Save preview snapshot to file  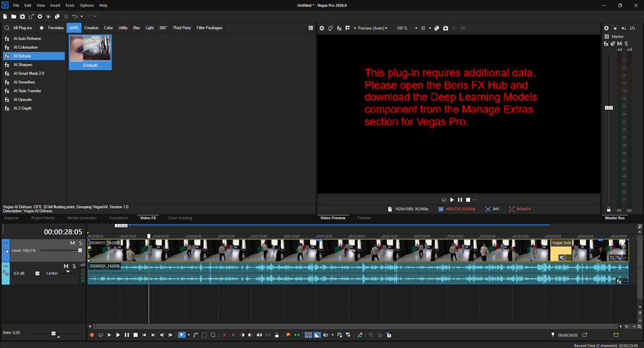coord(446,28)
